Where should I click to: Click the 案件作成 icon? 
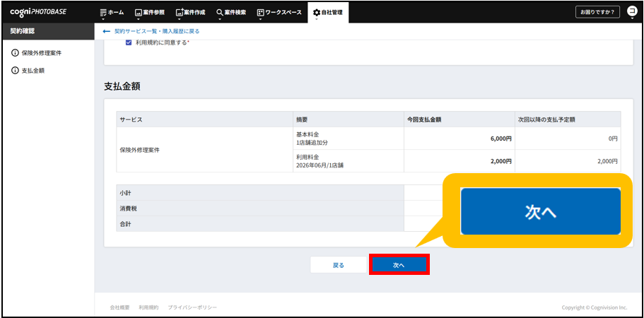[x=179, y=13]
